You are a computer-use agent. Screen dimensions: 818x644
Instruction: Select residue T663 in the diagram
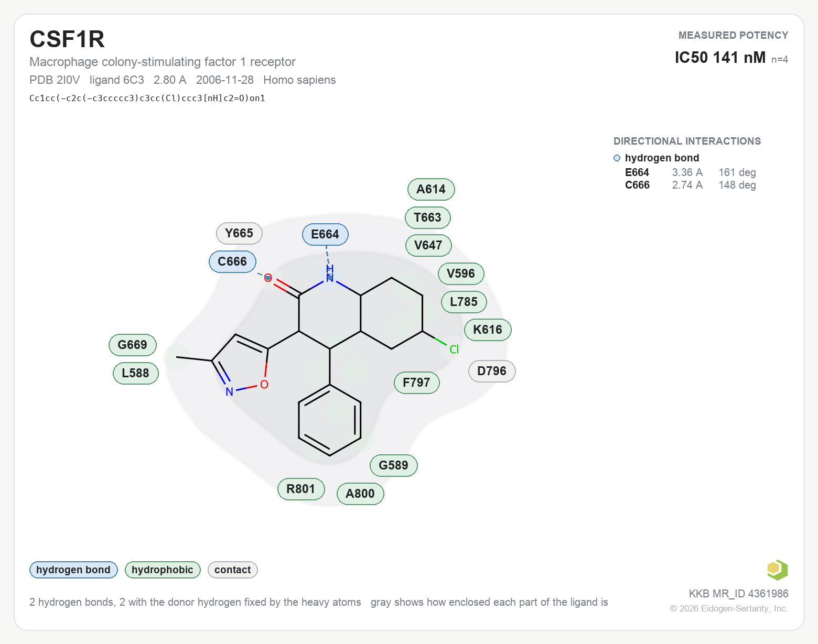[428, 217]
